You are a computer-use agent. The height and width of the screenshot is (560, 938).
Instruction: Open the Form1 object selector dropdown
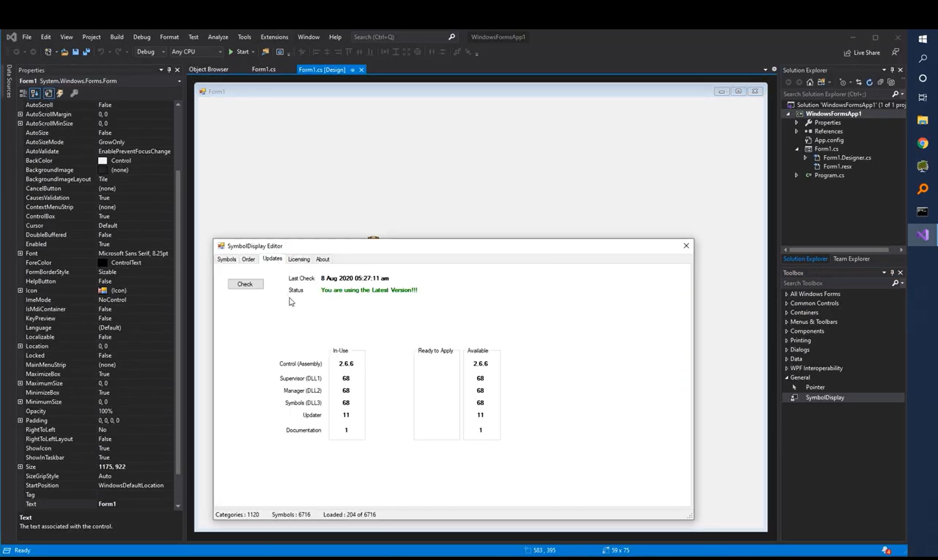point(179,81)
